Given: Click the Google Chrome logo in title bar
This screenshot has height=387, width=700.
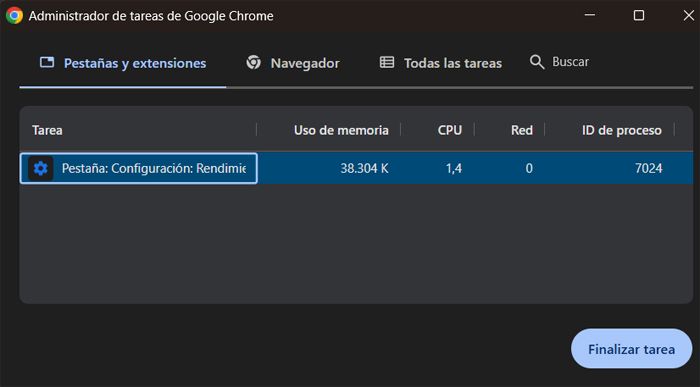Looking at the screenshot, I should (14, 15).
